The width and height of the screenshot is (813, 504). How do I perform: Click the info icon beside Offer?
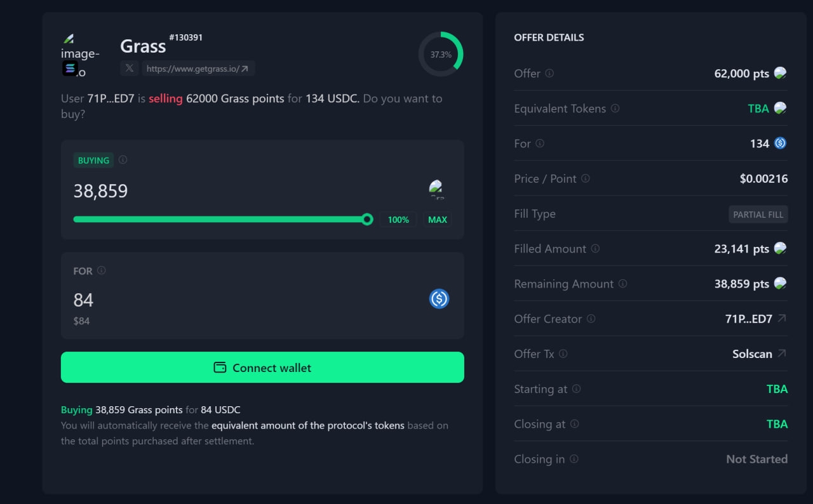[549, 73]
